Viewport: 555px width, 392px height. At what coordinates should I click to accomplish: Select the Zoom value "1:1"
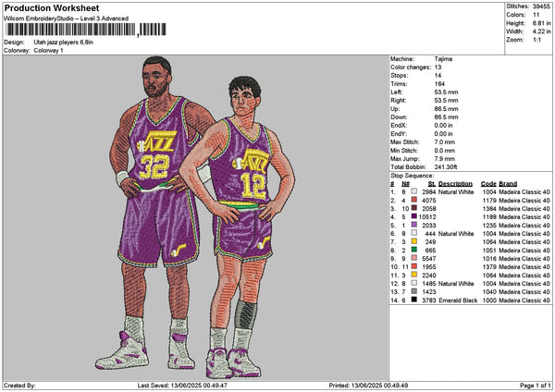tap(536, 40)
